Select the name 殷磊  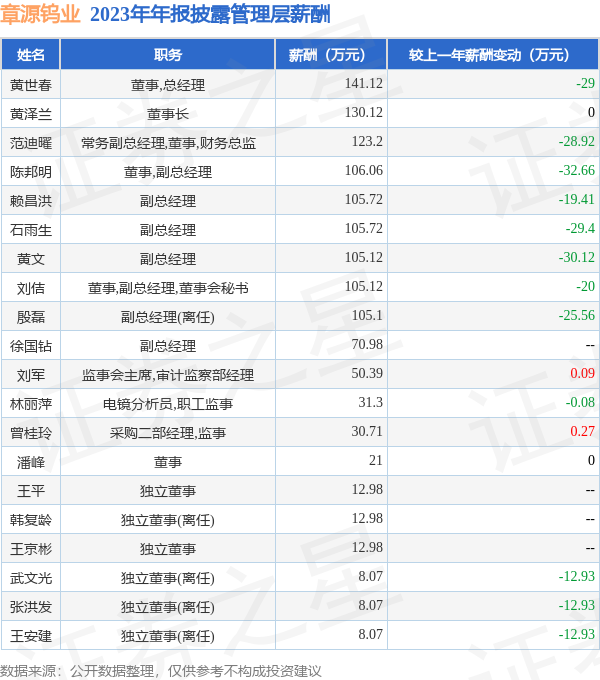click(31, 317)
